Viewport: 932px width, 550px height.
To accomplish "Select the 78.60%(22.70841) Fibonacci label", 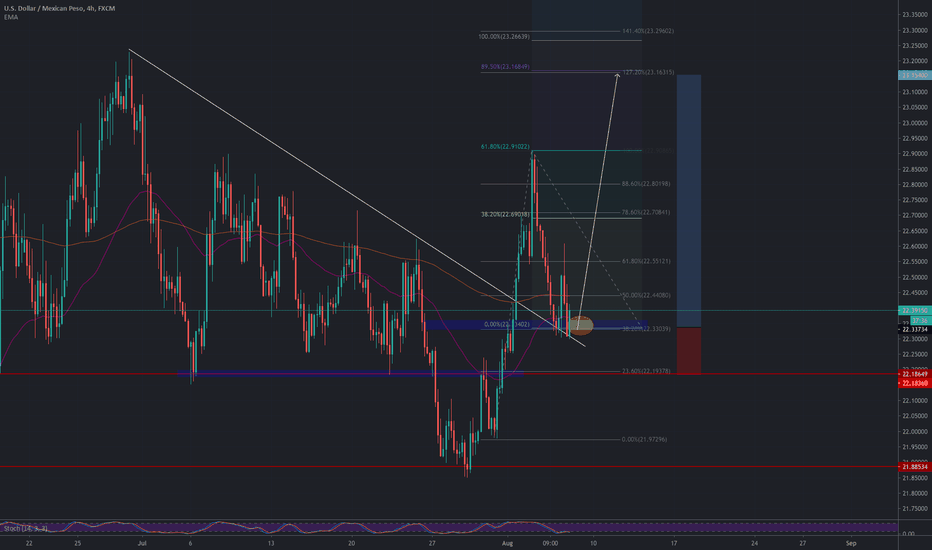I will point(646,212).
